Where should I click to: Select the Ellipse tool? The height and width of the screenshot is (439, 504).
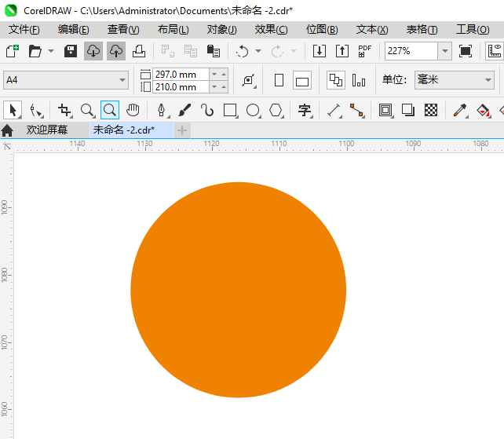pos(253,110)
